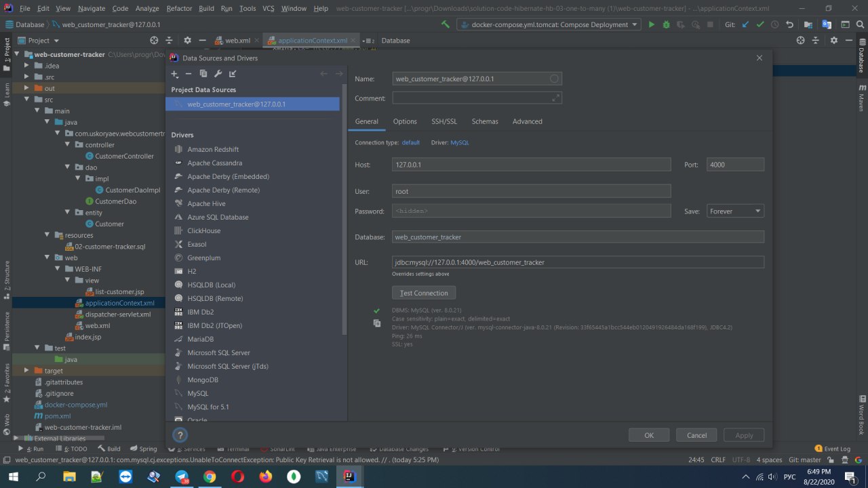Click the Test Connection button
This screenshot has width=868, height=488.
coord(424,293)
